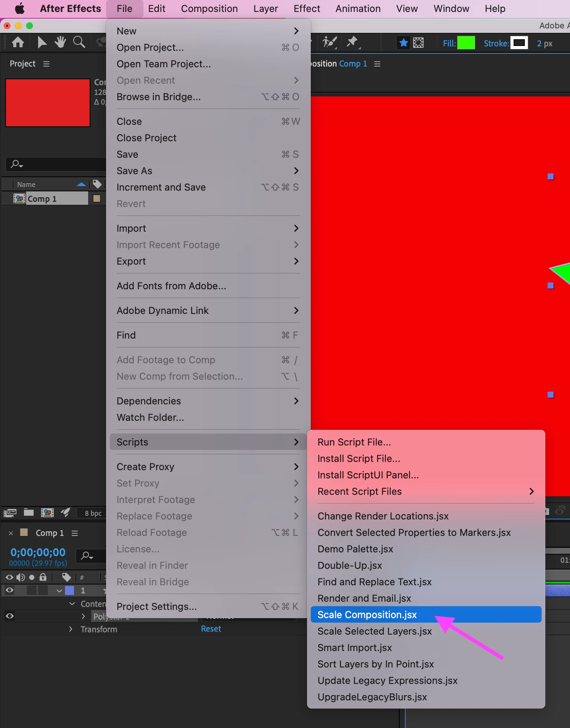The width and height of the screenshot is (570, 728).
Task: Click the blue star Bezier path icon
Action: click(x=403, y=43)
